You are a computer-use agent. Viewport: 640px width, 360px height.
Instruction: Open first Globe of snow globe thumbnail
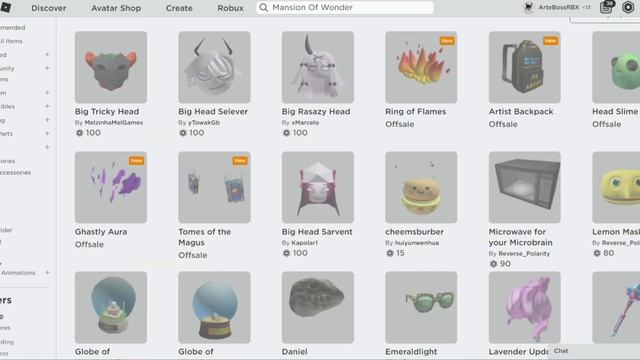[x=111, y=307]
